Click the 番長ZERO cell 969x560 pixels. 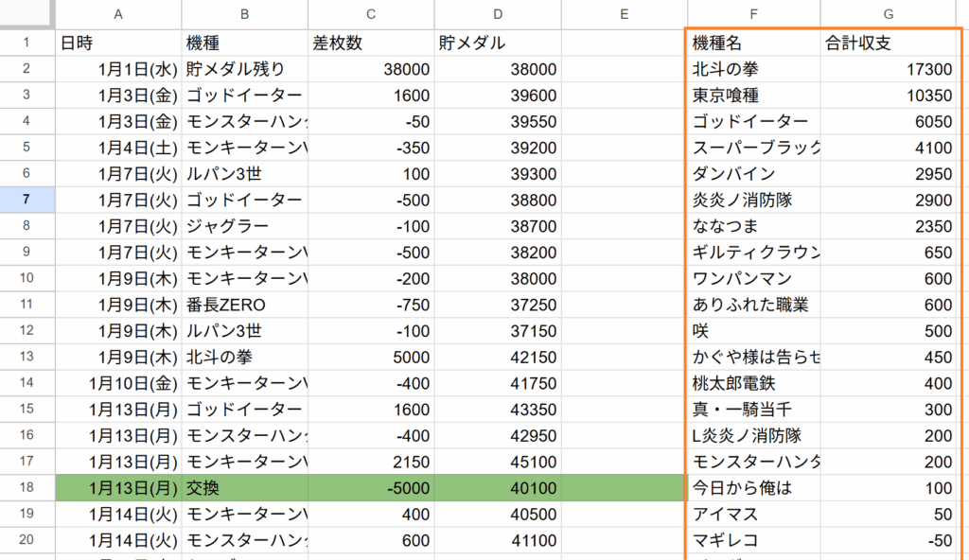point(245,305)
